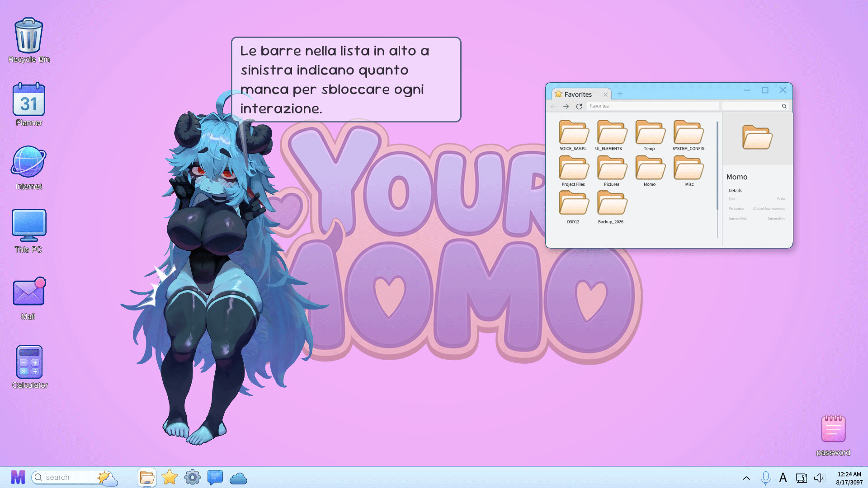The image size is (868, 488).
Task: Go back in Favorites window
Action: 552,106
